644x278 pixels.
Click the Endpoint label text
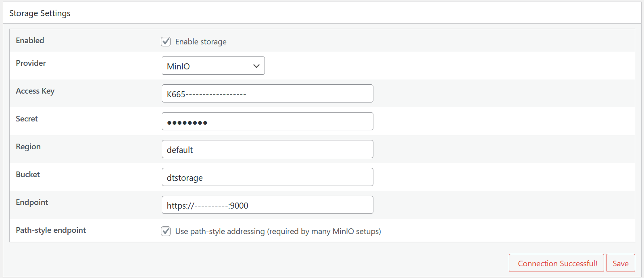pos(32,202)
